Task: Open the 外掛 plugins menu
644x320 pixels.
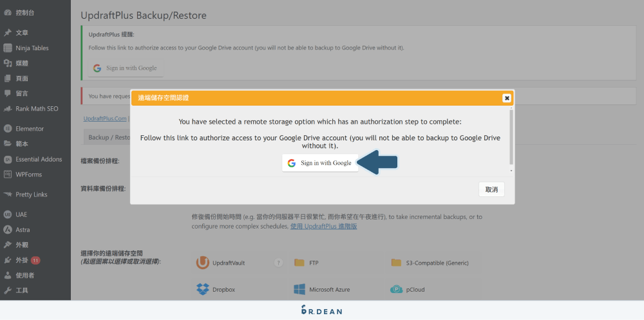Action: (x=22, y=260)
